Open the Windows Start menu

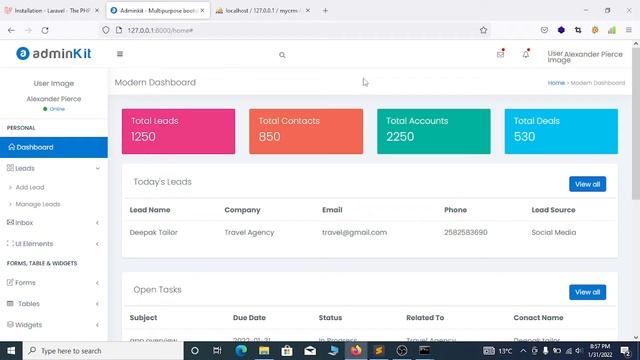coord(11,351)
